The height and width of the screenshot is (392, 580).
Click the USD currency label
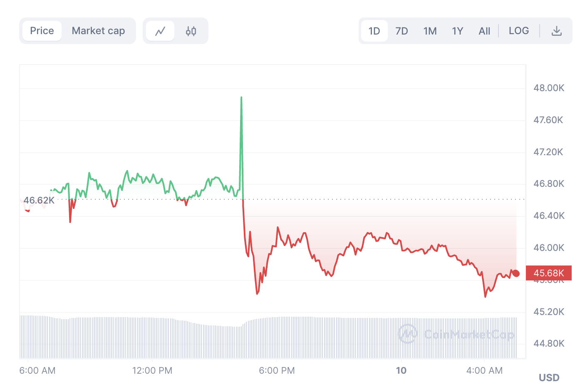tap(549, 377)
